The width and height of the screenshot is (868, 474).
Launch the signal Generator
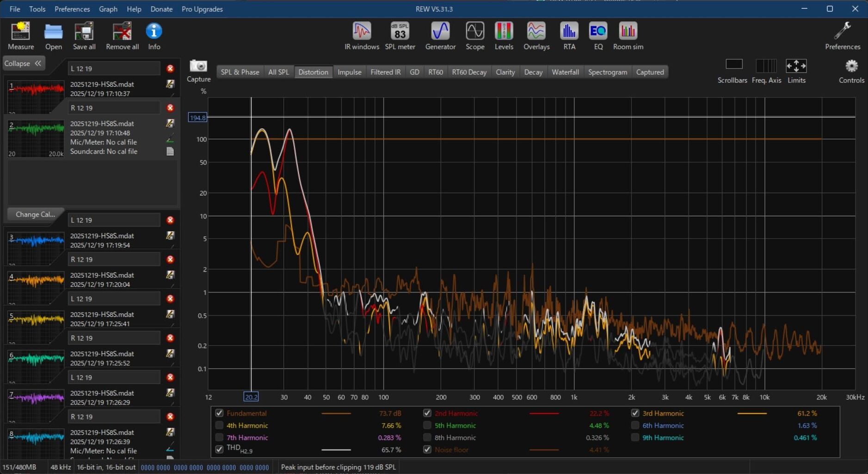coord(440,36)
